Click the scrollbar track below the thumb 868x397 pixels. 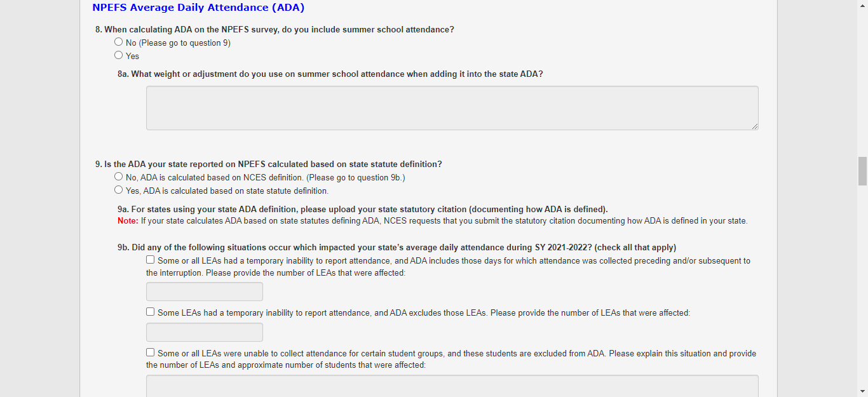[x=862, y=286]
